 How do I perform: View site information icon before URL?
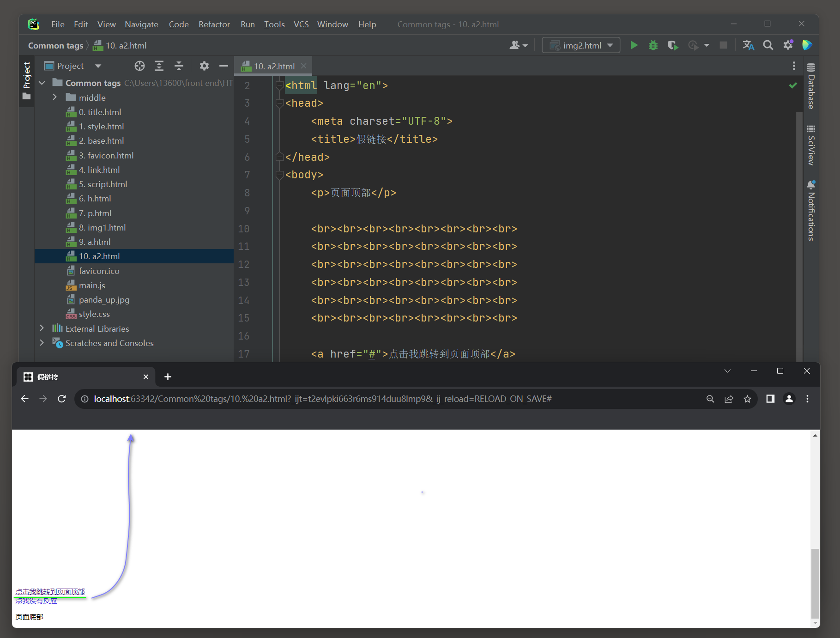click(x=85, y=399)
